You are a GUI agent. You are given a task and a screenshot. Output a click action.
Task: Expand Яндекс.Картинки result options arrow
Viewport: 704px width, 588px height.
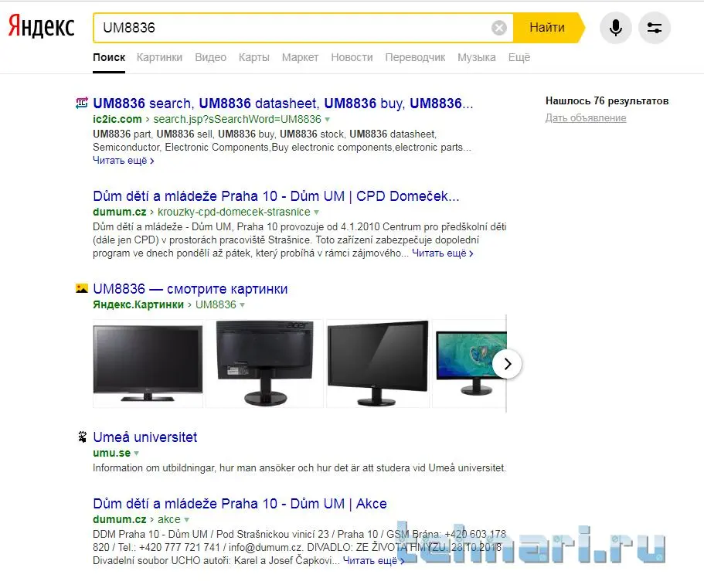point(242,305)
